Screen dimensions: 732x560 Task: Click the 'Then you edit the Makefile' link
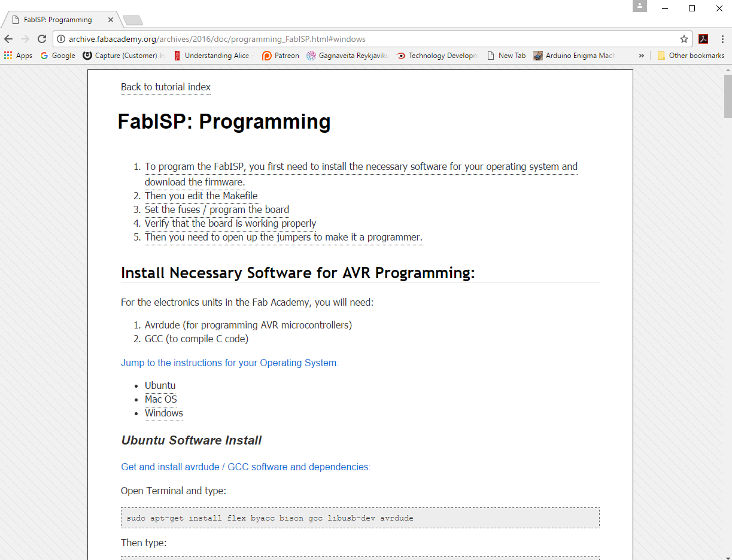(201, 196)
